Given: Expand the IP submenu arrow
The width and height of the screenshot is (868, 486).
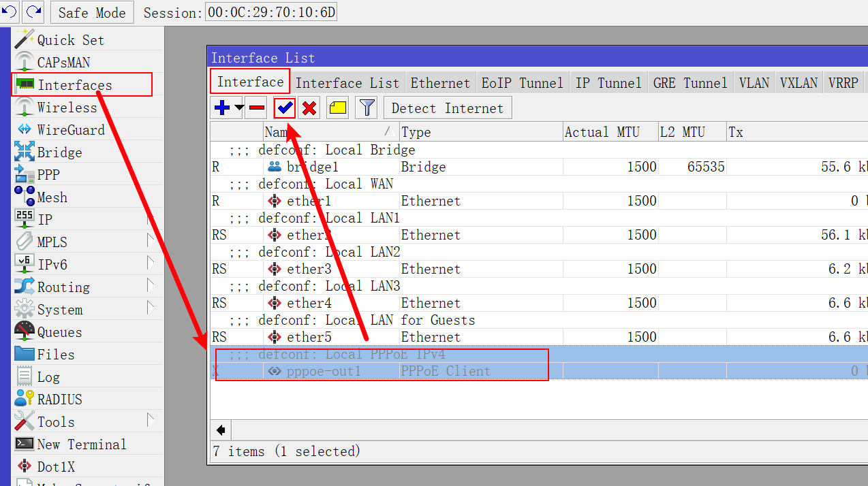Looking at the screenshot, I should point(151,219).
